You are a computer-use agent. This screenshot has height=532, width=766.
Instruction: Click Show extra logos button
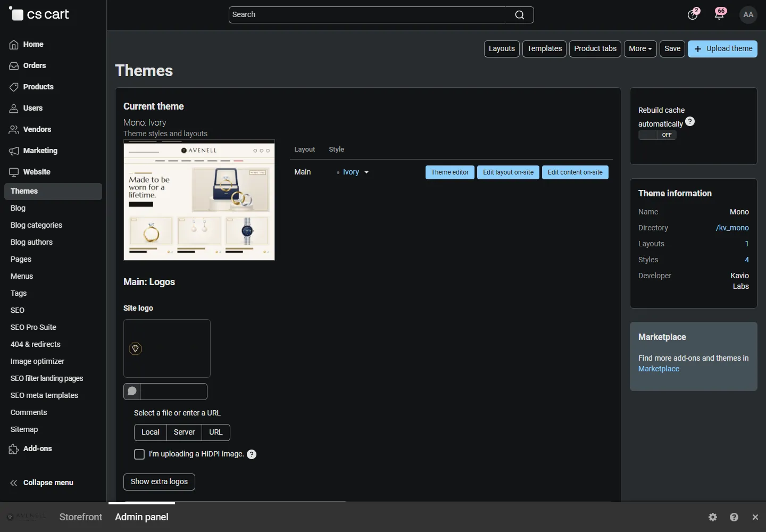159,482
